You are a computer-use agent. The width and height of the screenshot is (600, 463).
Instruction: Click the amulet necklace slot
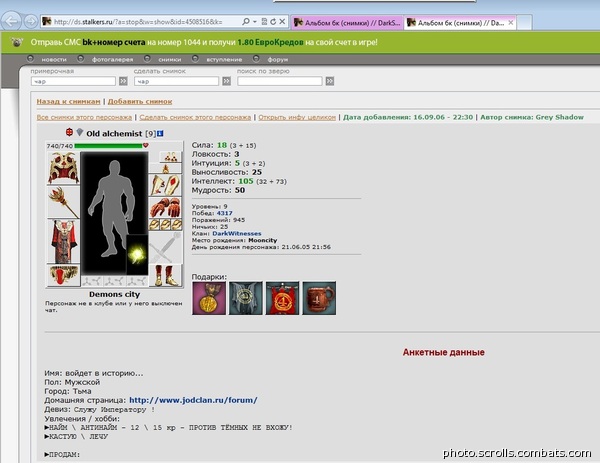coord(166,168)
